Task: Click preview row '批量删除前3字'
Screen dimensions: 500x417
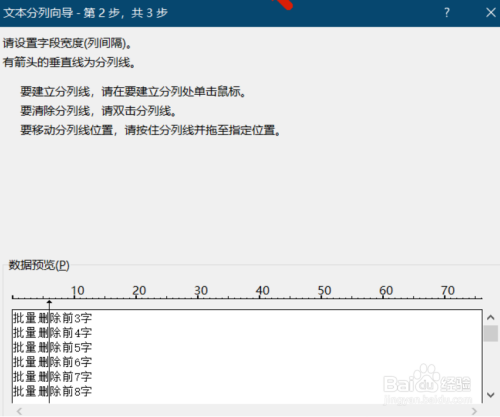Action: [52, 318]
